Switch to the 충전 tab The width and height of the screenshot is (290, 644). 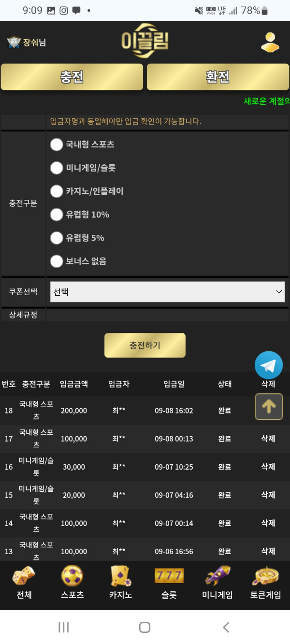tap(72, 77)
